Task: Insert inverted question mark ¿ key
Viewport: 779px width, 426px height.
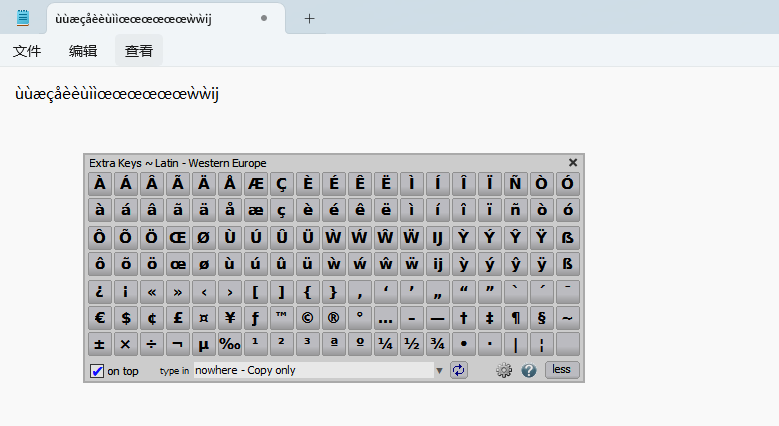Action: pyautogui.click(x=100, y=292)
